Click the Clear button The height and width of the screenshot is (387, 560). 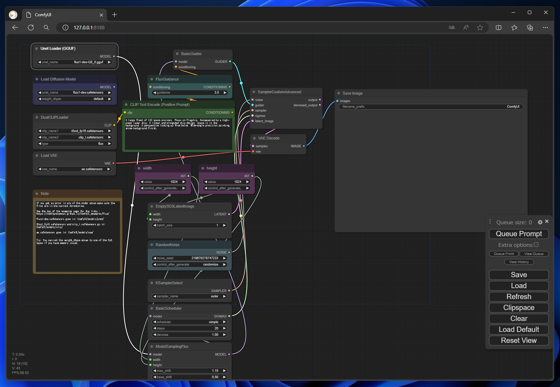tap(519, 318)
